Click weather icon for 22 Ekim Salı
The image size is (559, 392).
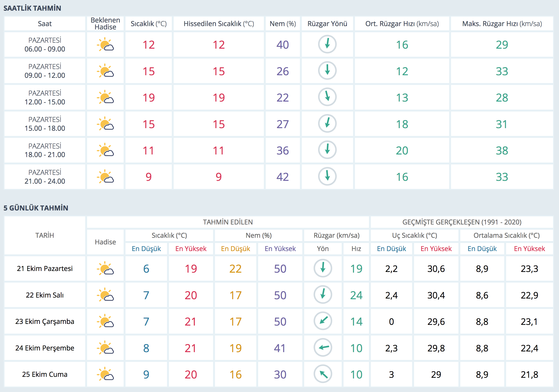(105, 295)
